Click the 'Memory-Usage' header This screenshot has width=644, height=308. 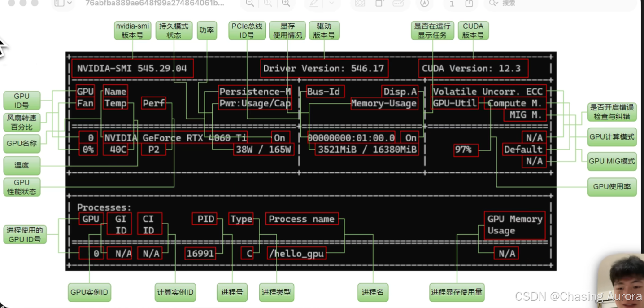384,103
